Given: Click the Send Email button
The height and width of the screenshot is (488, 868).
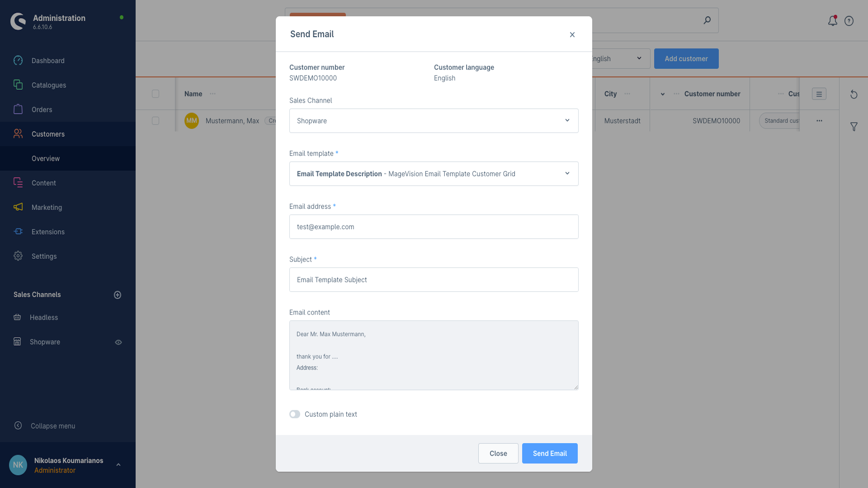Looking at the screenshot, I should 550,453.
